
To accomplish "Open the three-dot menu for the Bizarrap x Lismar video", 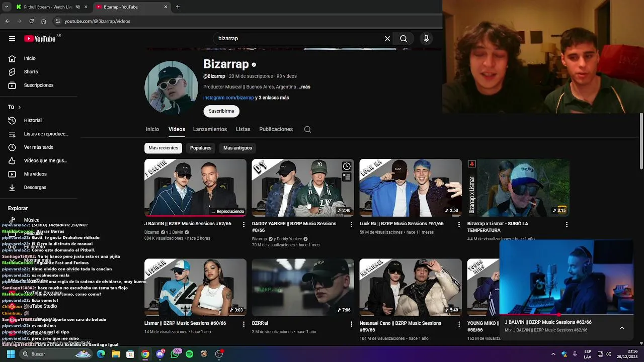I will tap(567, 224).
